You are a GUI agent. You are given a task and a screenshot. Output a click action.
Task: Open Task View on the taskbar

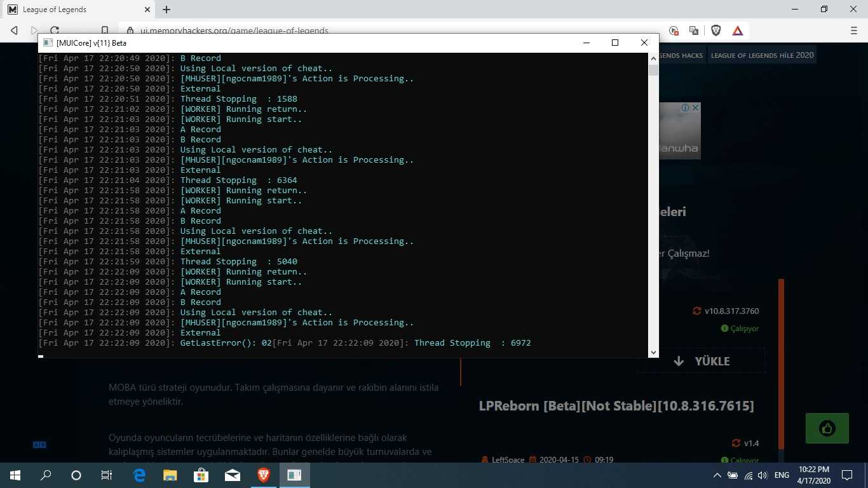click(x=107, y=475)
